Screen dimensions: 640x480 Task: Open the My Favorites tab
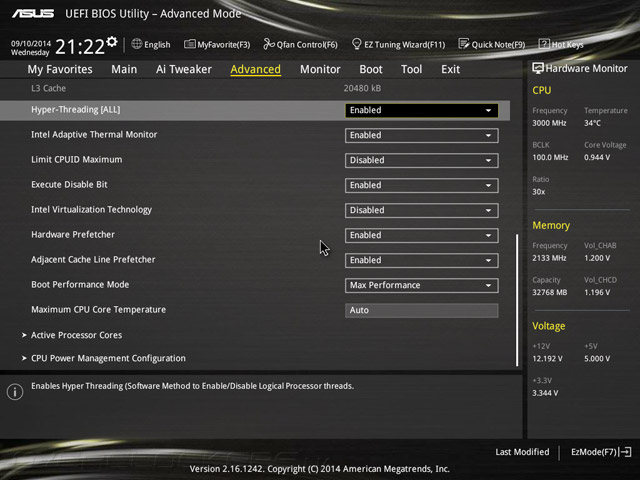coord(60,69)
